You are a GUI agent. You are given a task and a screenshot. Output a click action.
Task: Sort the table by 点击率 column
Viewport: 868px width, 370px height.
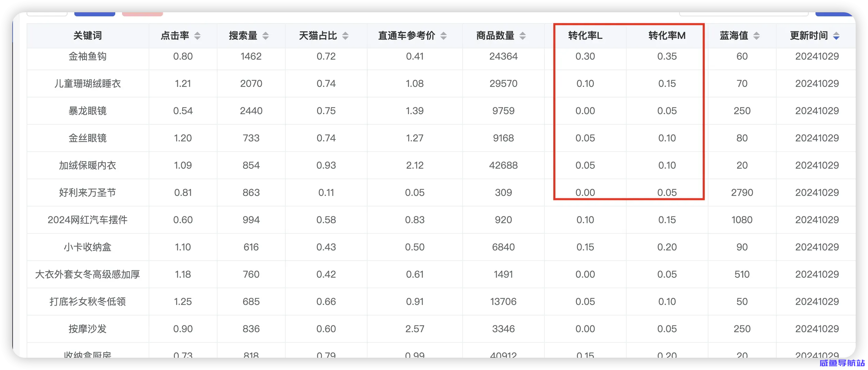click(x=197, y=35)
